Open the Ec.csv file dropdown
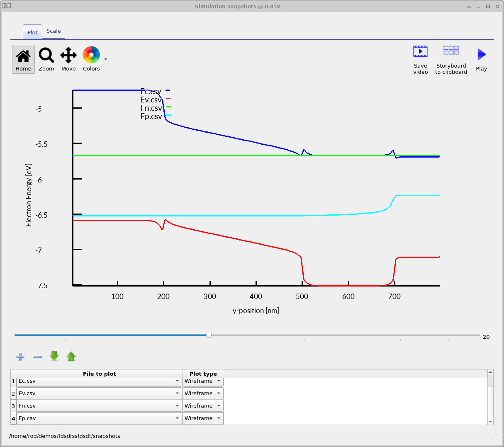 pos(99,381)
